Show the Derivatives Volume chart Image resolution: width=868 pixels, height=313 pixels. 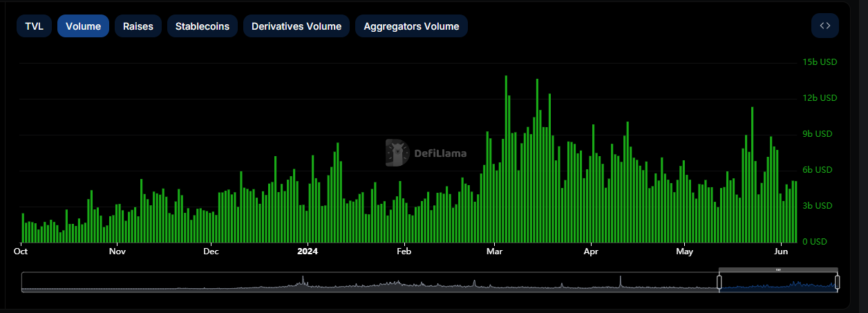pos(296,26)
